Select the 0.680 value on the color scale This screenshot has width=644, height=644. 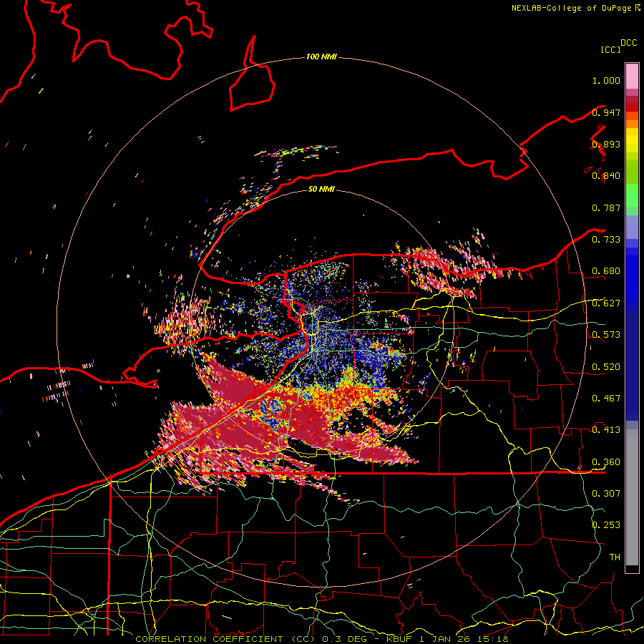pyautogui.click(x=606, y=271)
